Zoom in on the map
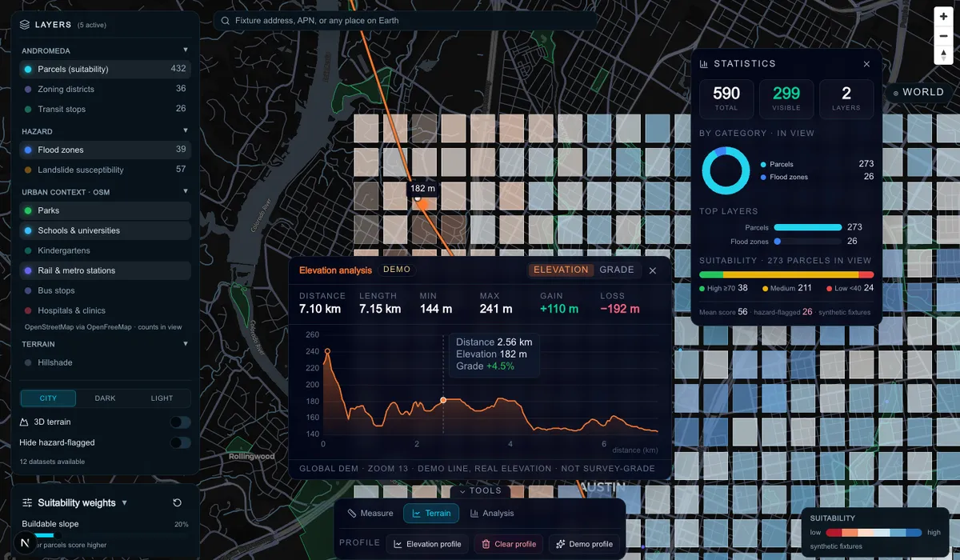 point(944,17)
